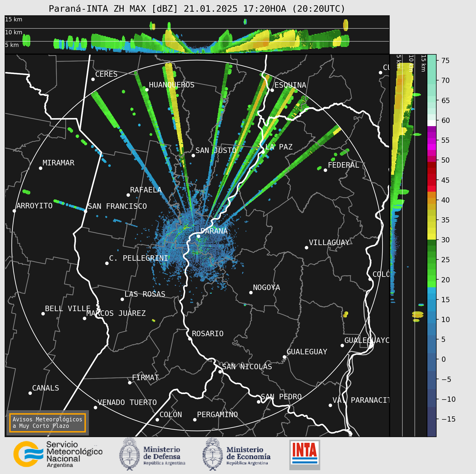Screen dimensions: 476x474
Task: Click the RAFAELA city label
Action: tap(146, 190)
